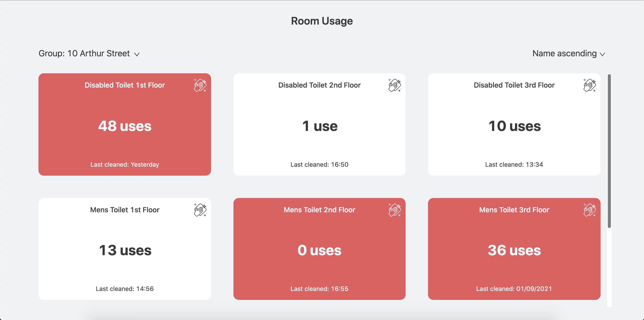Click the 'Room Usage' page heading
This screenshot has height=320, width=644.
(x=322, y=21)
